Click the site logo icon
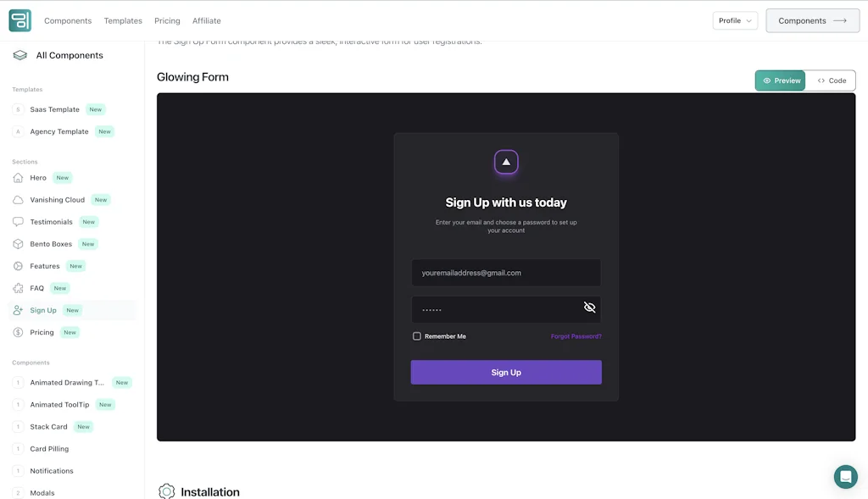The height and width of the screenshot is (499, 868). click(x=19, y=20)
